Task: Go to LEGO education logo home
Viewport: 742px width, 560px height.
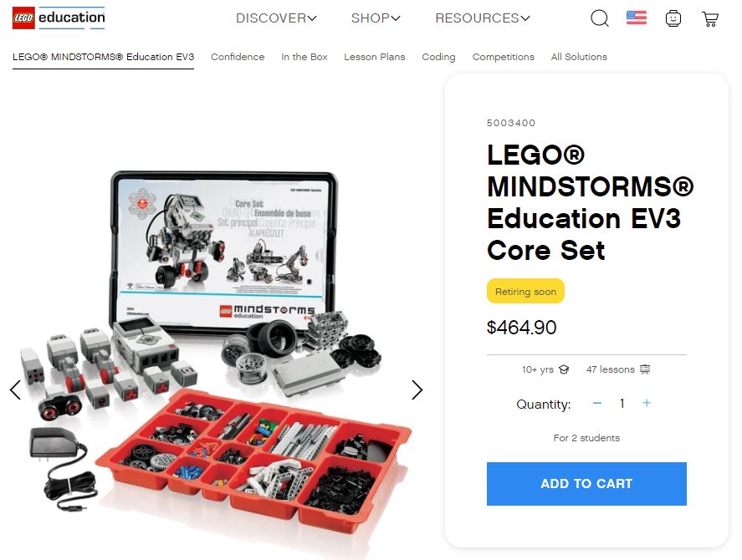Action: 59,18
